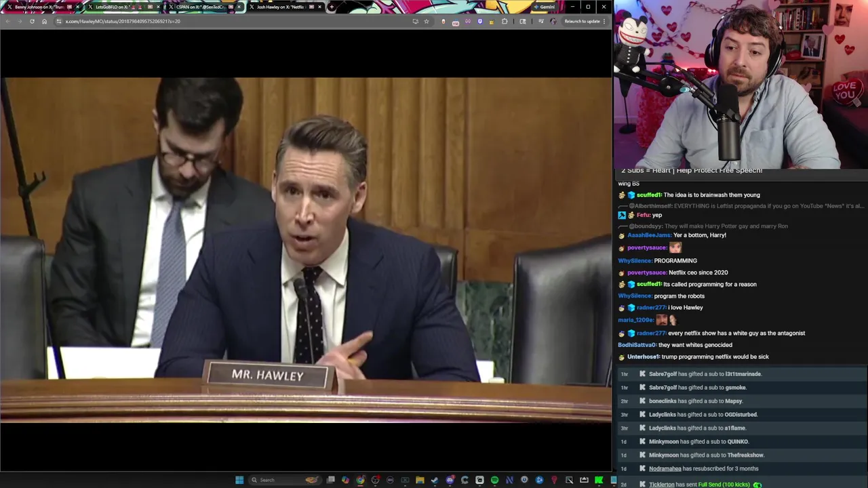868x488 pixels.
Task: Go to the browser home page
Action: point(44,21)
